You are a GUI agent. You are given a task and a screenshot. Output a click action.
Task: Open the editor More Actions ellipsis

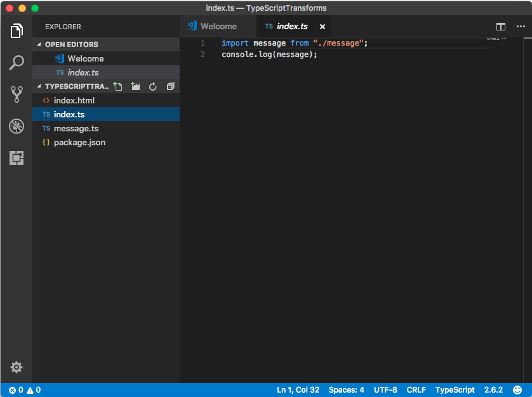[521, 27]
